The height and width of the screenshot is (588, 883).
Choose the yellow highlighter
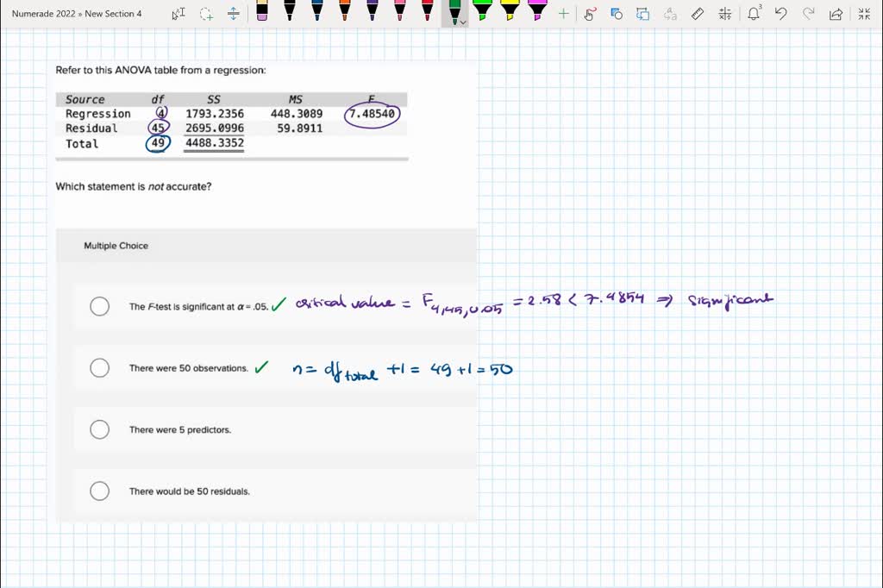coord(510,12)
